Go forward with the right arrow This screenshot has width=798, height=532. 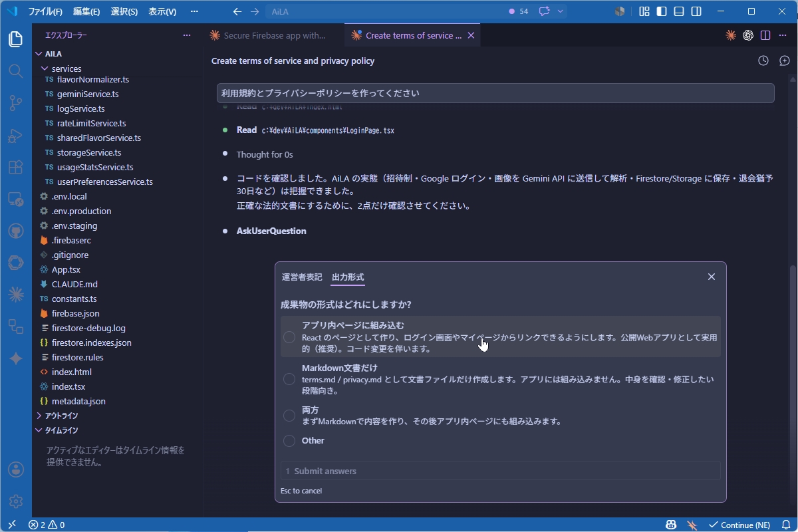(x=255, y=11)
